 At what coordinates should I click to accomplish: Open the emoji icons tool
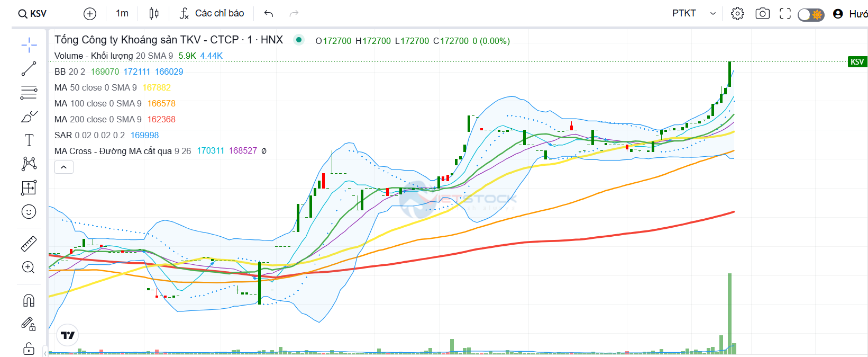click(29, 212)
